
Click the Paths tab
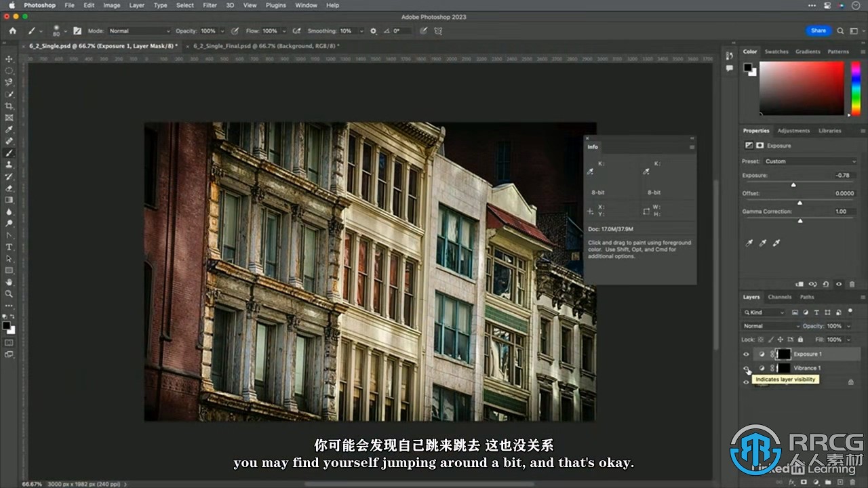(807, 297)
